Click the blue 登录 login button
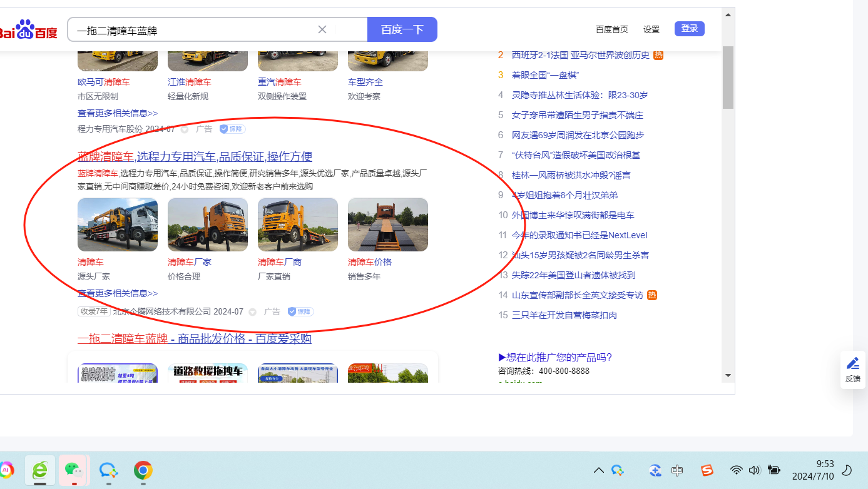The height and width of the screenshot is (489, 868). 689,29
